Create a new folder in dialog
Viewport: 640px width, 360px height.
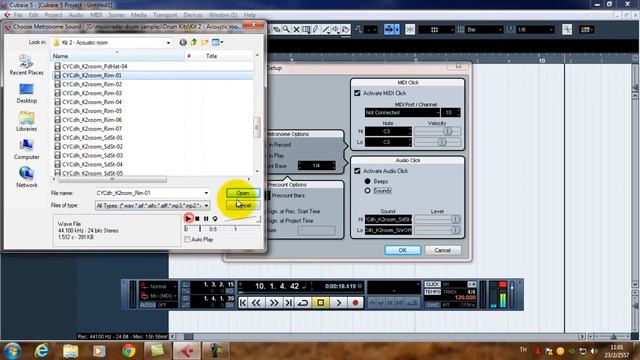point(204,42)
